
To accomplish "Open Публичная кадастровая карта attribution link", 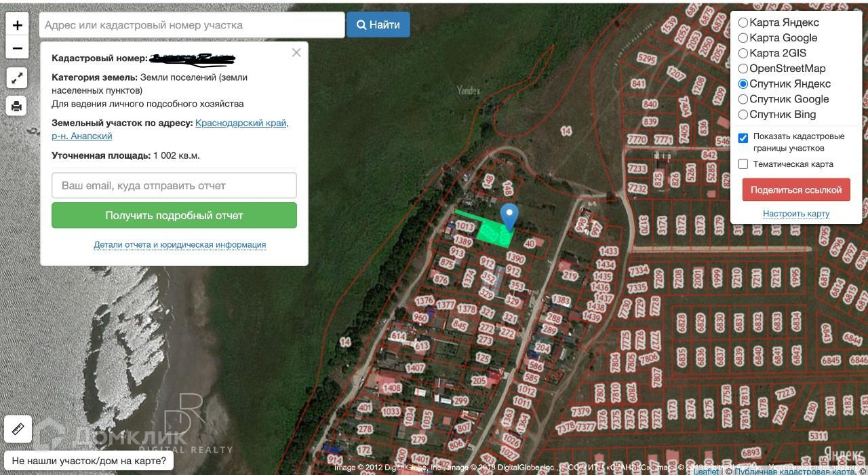I will pyautogui.click(x=793, y=471).
